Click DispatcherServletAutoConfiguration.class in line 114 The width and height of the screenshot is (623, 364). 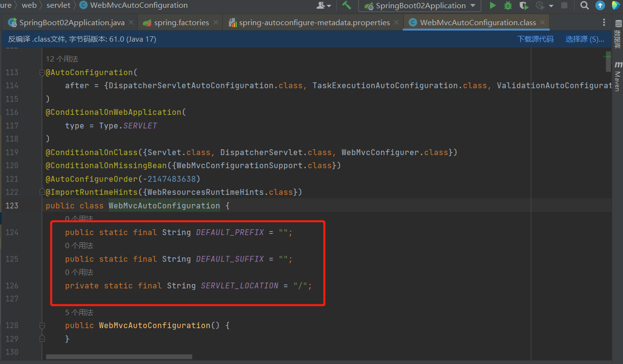click(x=206, y=85)
